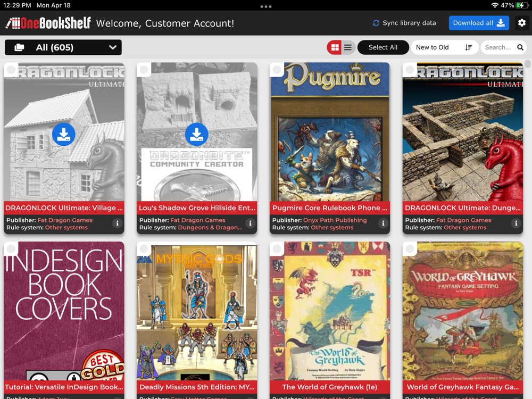Click title 'DRAGONLOCK Ultimate: Dunge...'
This screenshot has height=399, width=532.
[462, 208]
